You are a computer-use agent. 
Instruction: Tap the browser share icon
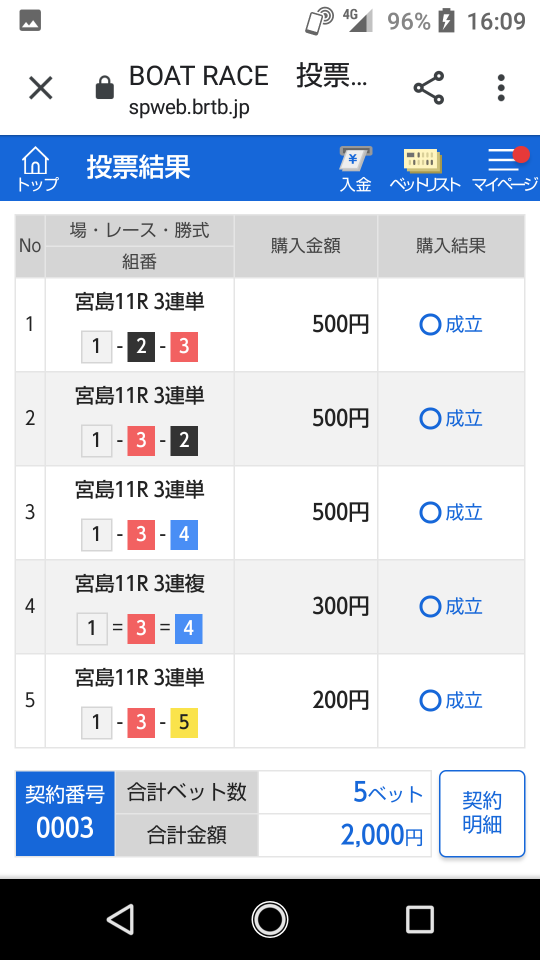coord(429,88)
